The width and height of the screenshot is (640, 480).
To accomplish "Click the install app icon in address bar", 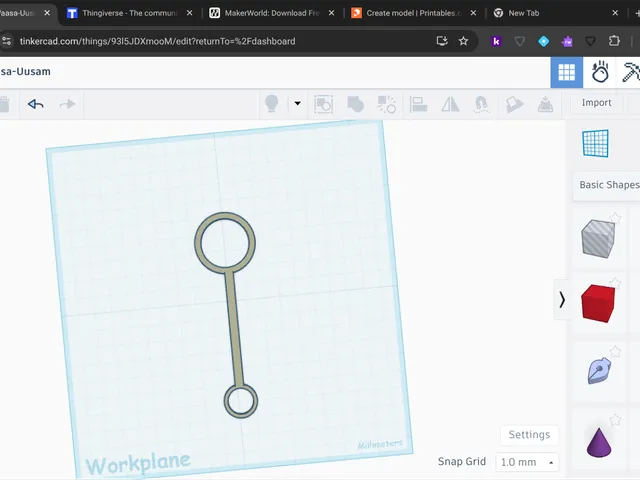I will tap(442, 41).
